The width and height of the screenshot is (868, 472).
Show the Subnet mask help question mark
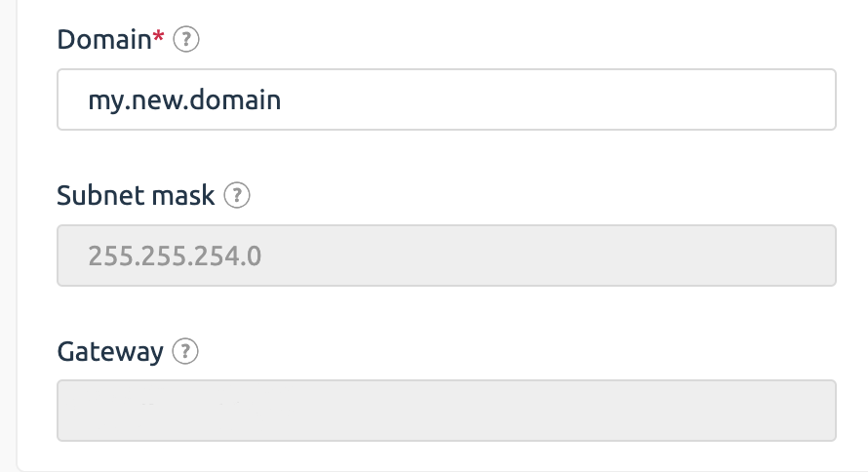[237, 195]
